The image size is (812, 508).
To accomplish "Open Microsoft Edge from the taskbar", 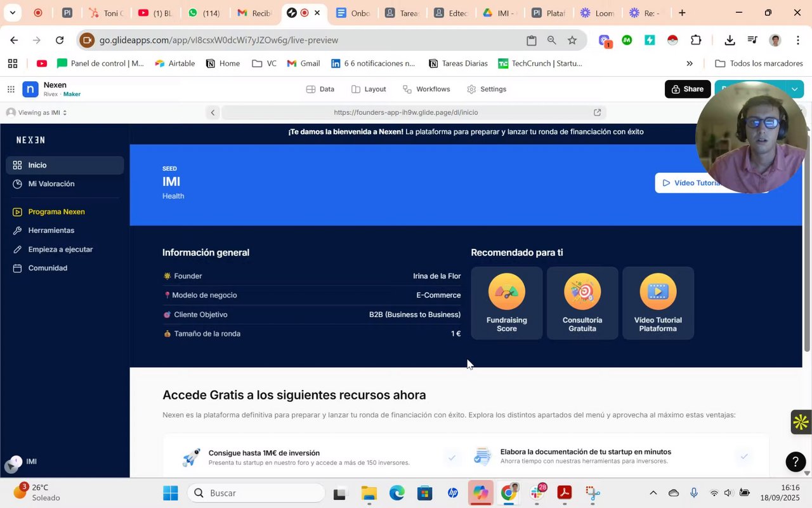I will coord(397,493).
